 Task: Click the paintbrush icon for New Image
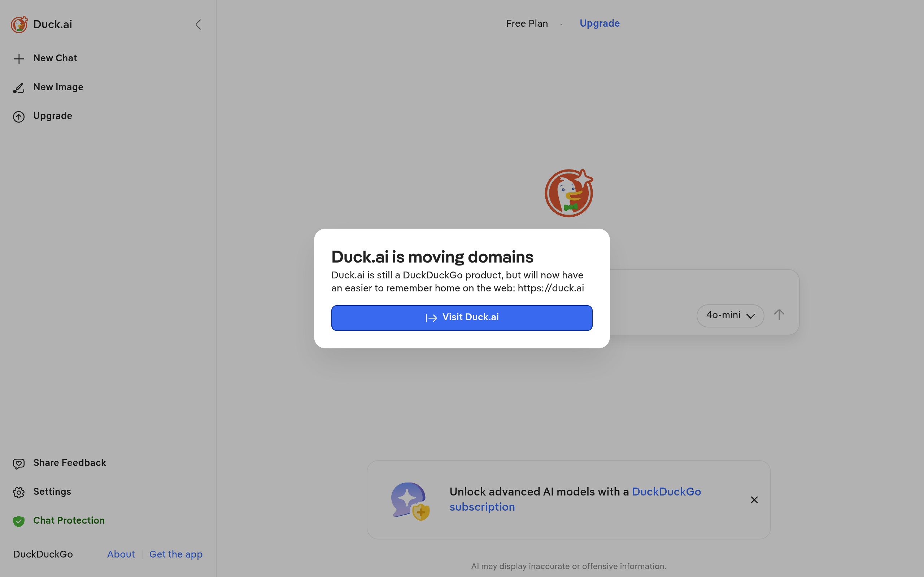click(x=19, y=88)
